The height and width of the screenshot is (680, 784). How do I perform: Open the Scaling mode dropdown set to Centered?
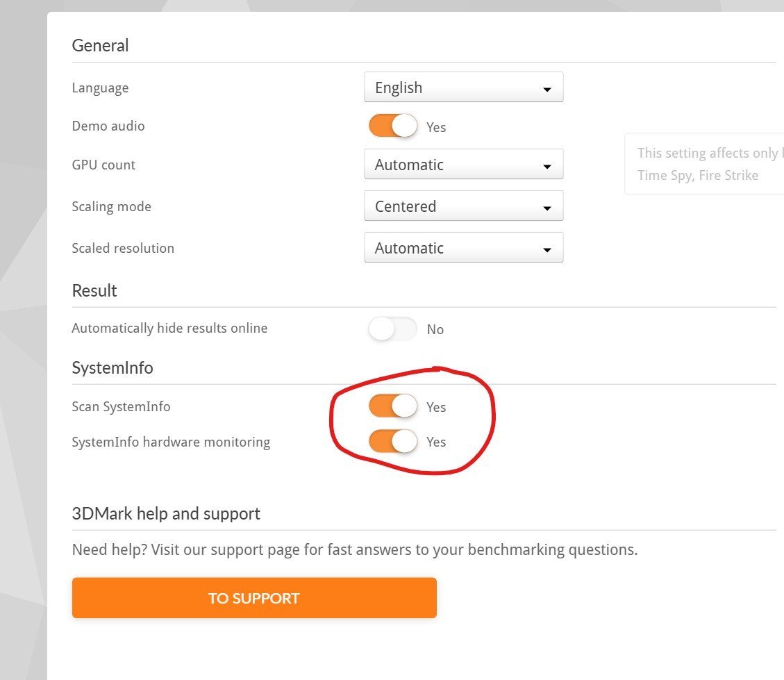tap(463, 206)
